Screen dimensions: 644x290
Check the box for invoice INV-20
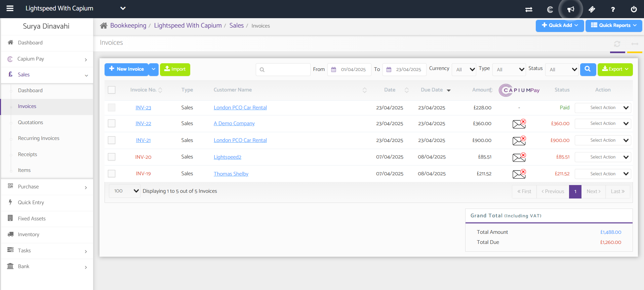112,157
